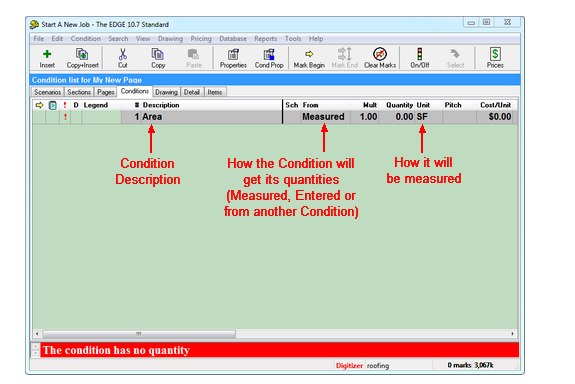The height and width of the screenshot is (384, 575).
Task: Open the View menu
Action: 143,39
